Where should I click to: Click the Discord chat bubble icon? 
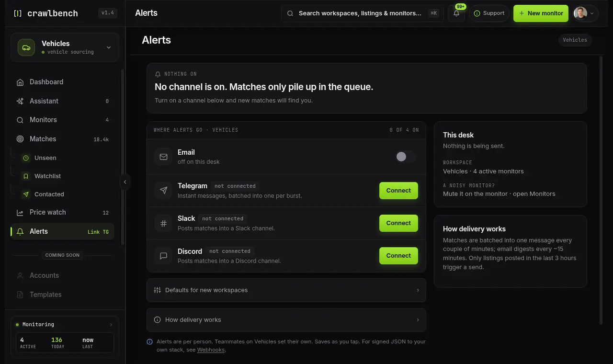[163, 256]
